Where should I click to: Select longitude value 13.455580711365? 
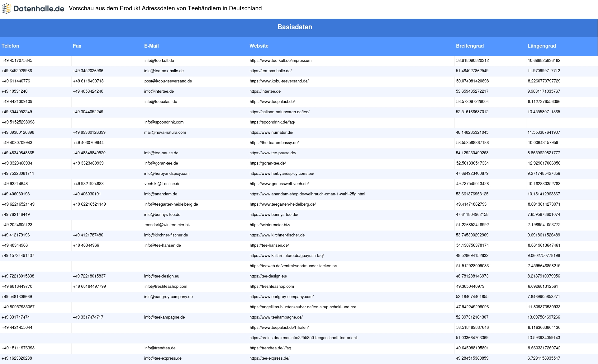click(544, 112)
